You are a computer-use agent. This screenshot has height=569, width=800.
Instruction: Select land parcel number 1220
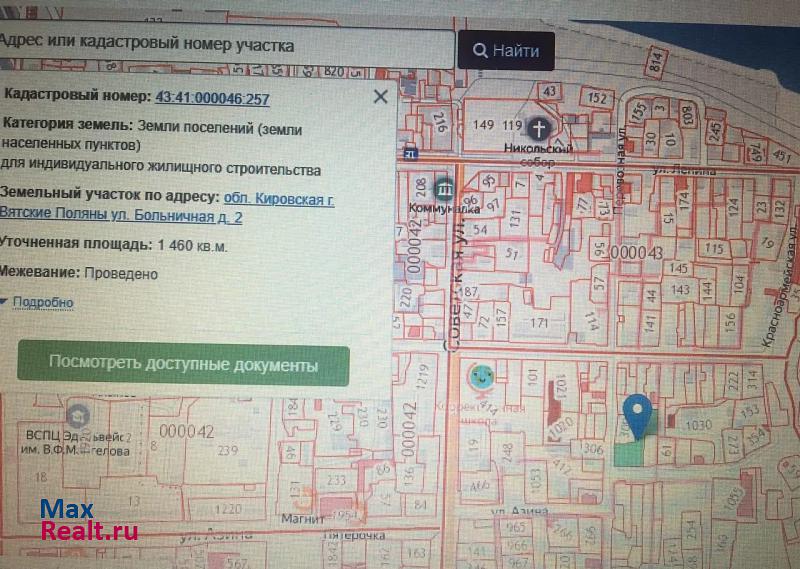229,509
